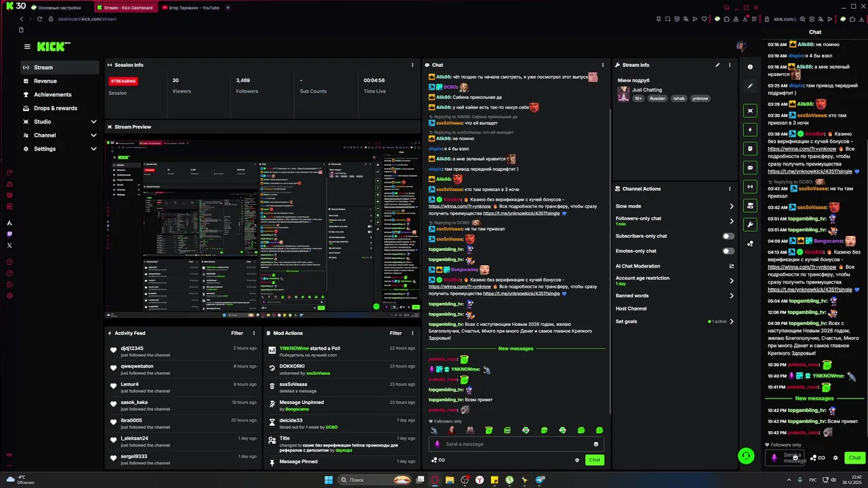Image resolution: width=868 pixels, height=488 pixels.
Task: Open Stream info edit pencil icon
Action: tap(717, 65)
